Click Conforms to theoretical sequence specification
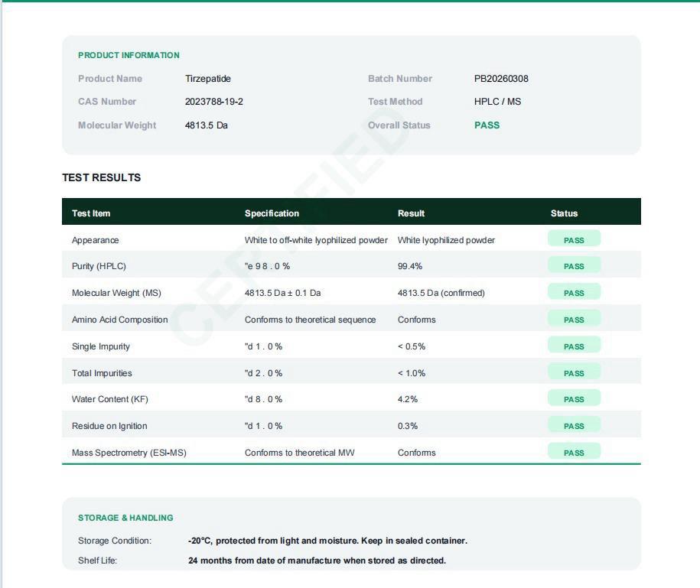This screenshot has width=700, height=588. [x=311, y=320]
